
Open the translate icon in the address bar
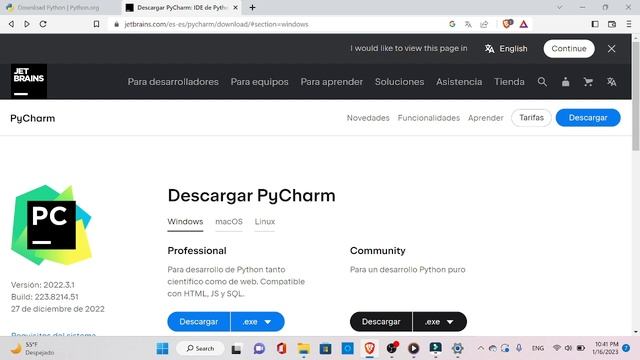(468, 24)
